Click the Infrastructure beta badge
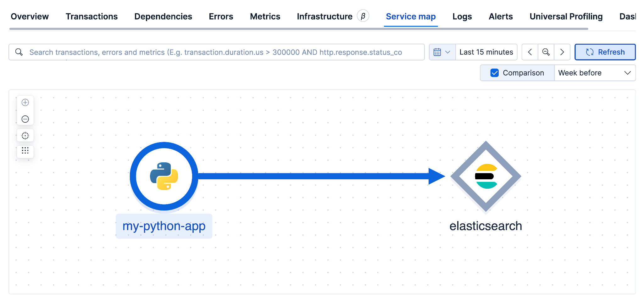 [x=363, y=16]
